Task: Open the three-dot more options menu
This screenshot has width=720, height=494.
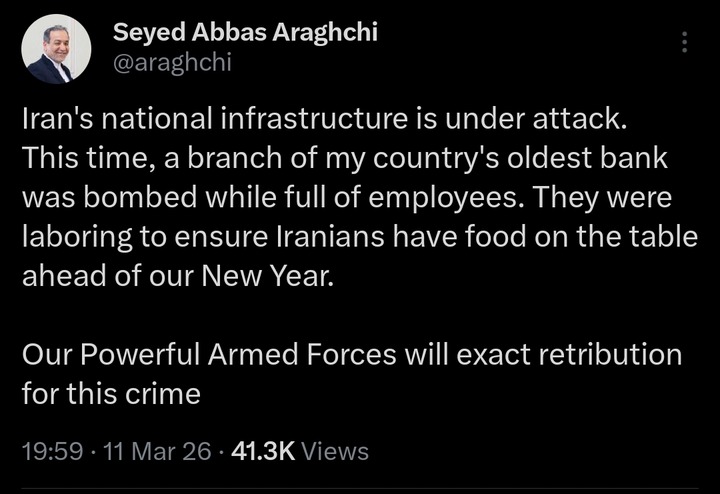Action: [x=685, y=42]
